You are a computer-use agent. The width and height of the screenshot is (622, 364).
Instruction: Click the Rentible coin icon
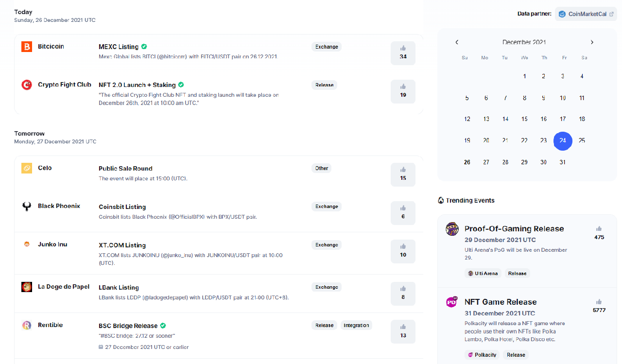[x=26, y=325]
